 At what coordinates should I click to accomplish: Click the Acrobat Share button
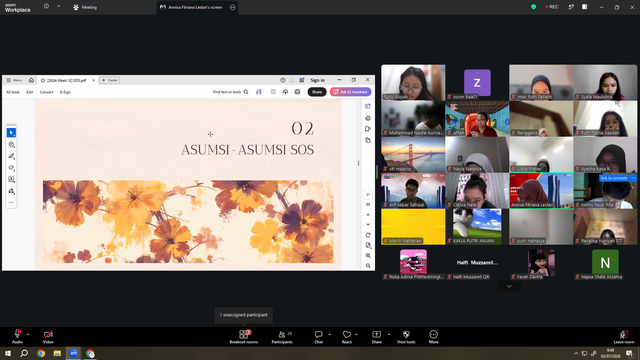(317, 92)
